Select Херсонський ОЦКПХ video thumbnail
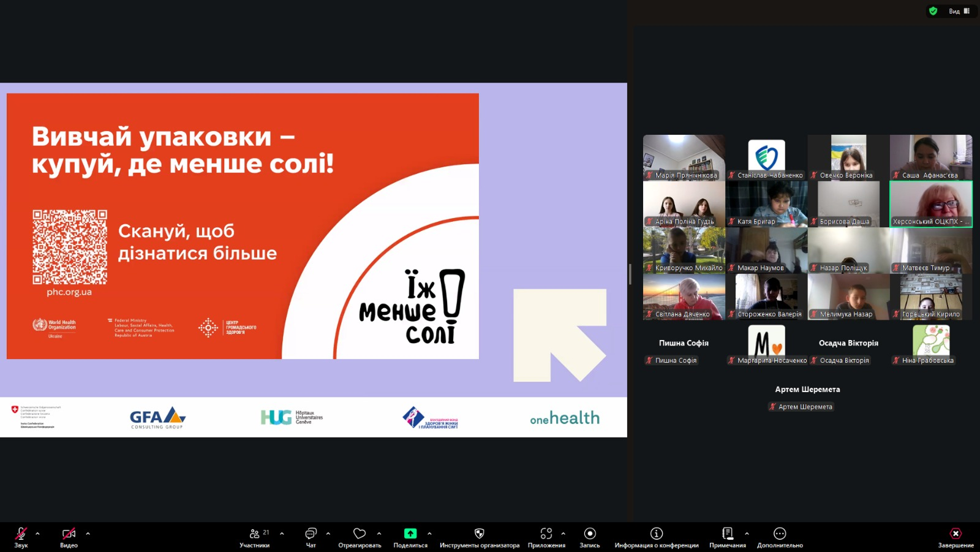Screen dimensions: 980x552 [930, 204]
